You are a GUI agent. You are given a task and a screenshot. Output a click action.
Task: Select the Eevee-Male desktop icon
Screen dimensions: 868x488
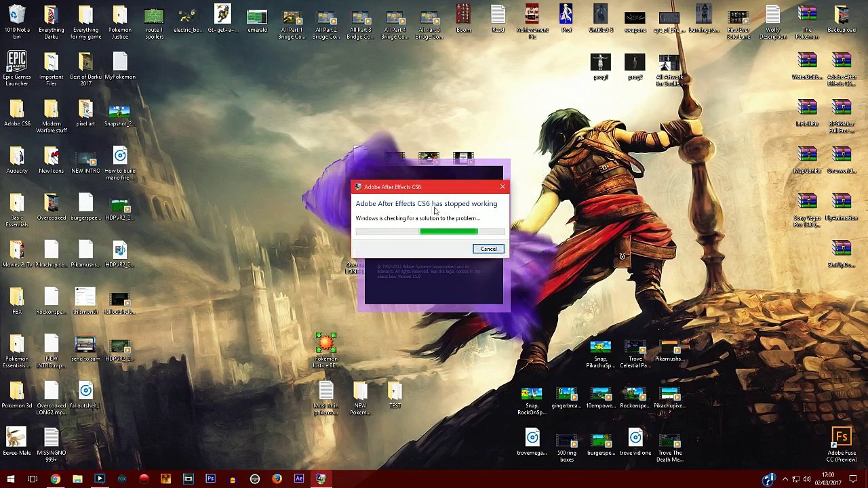tap(17, 440)
